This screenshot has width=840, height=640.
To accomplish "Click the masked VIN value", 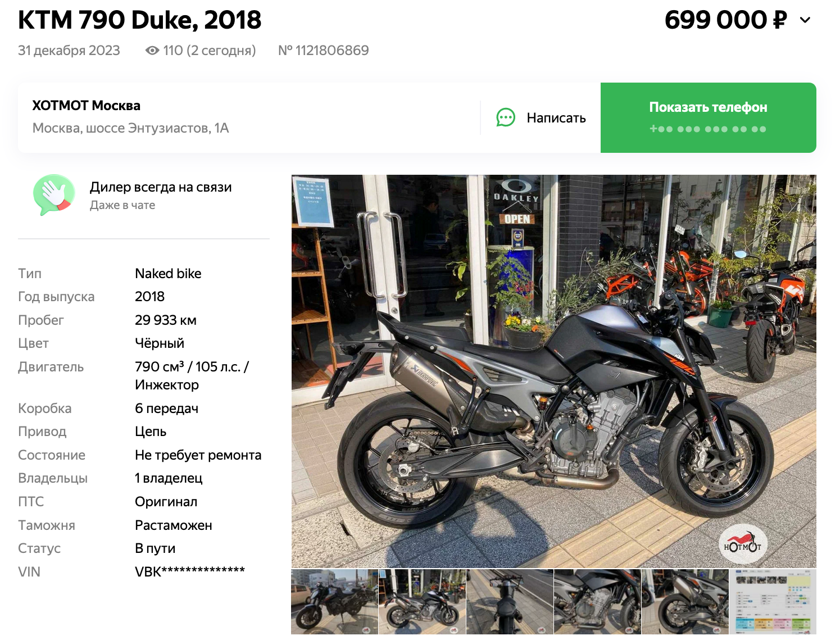I will click(x=190, y=571).
